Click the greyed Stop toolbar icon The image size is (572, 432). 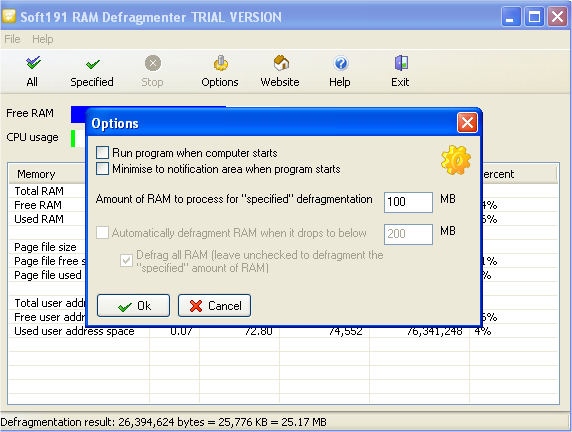153,63
